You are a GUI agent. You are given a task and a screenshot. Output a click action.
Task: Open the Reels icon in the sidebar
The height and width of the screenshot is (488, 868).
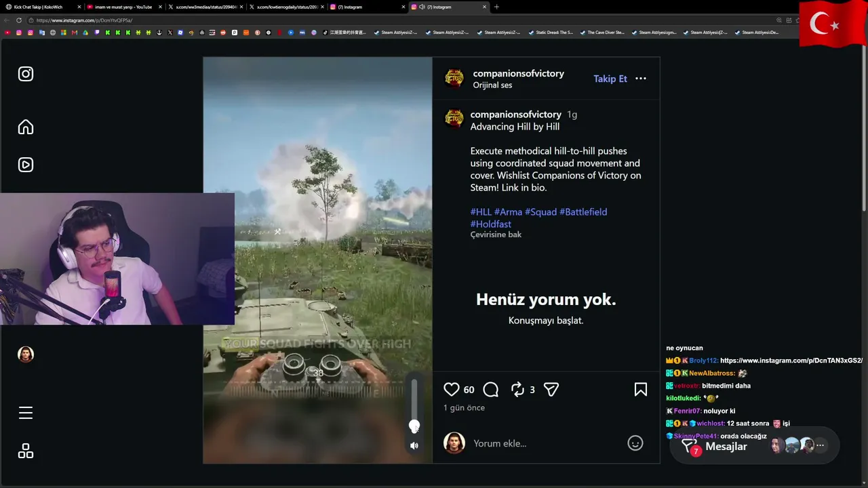(26, 165)
